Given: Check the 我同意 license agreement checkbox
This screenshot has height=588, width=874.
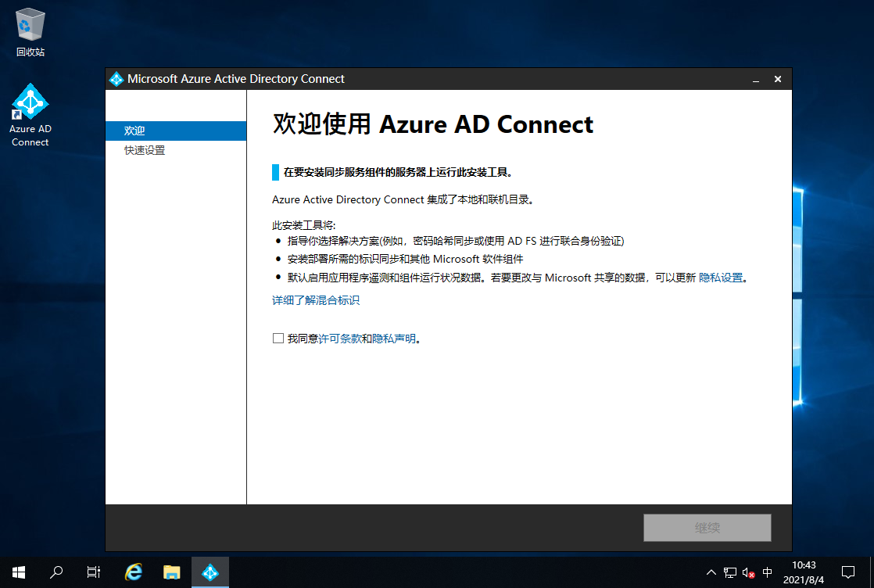Looking at the screenshot, I should point(278,339).
